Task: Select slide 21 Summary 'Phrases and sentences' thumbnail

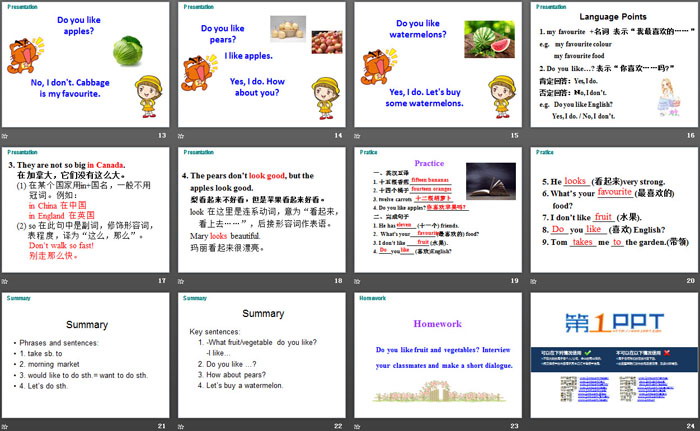Action: (x=85, y=356)
